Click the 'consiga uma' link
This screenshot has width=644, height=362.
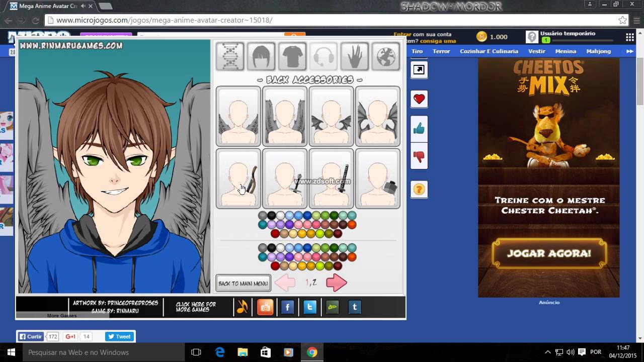438,41
